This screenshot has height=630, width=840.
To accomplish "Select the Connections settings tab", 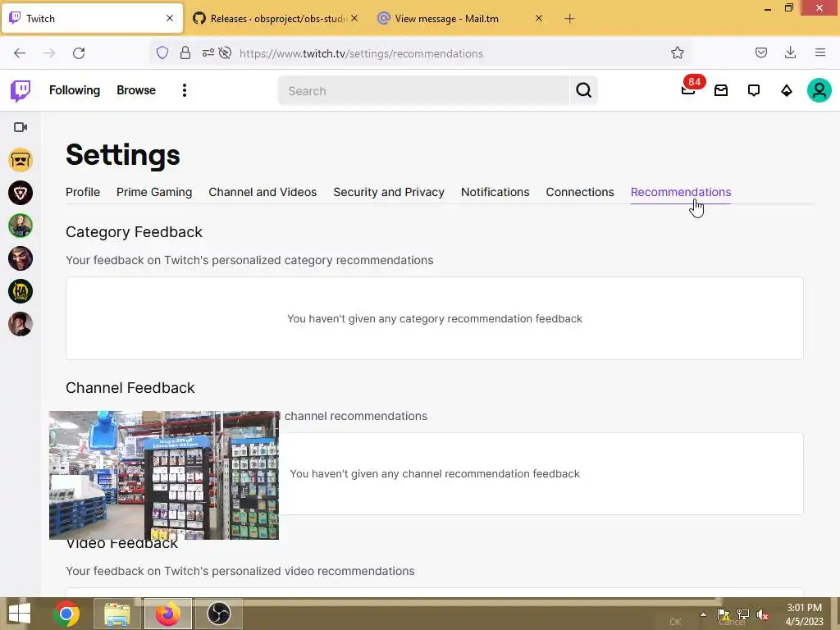I will [580, 192].
